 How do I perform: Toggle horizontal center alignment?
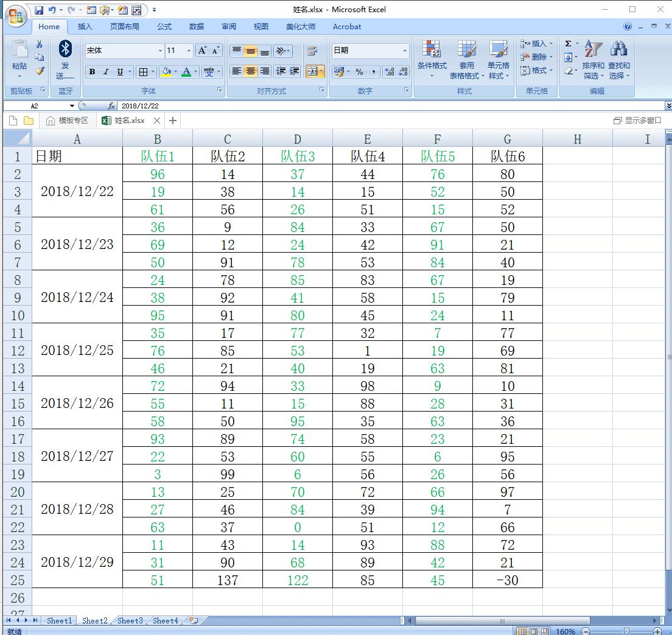click(x=250, y=71)
